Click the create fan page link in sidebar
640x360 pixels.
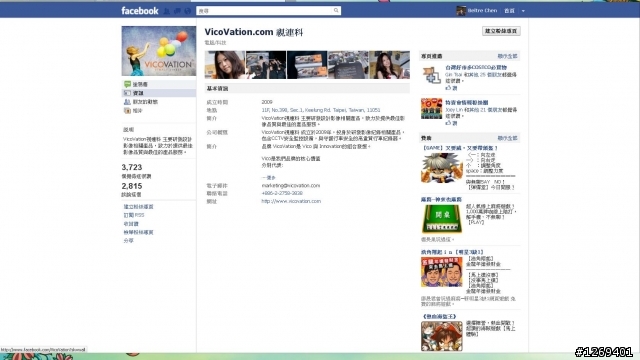[x=138, y=207]
